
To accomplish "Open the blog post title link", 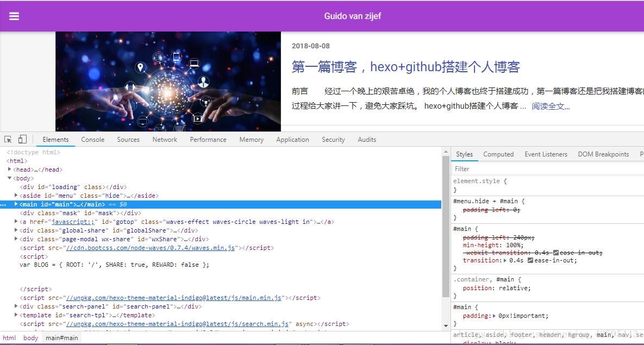I will pos(406,66).
